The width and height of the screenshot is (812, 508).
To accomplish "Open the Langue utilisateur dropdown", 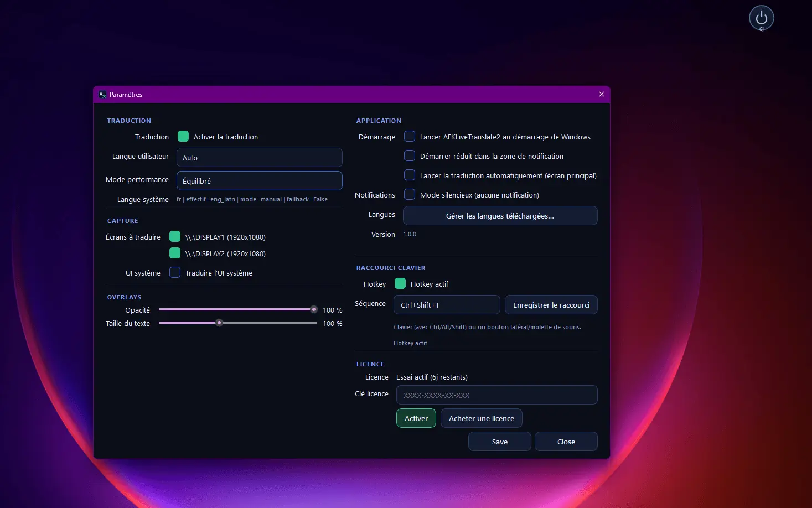I will [260, 158].
